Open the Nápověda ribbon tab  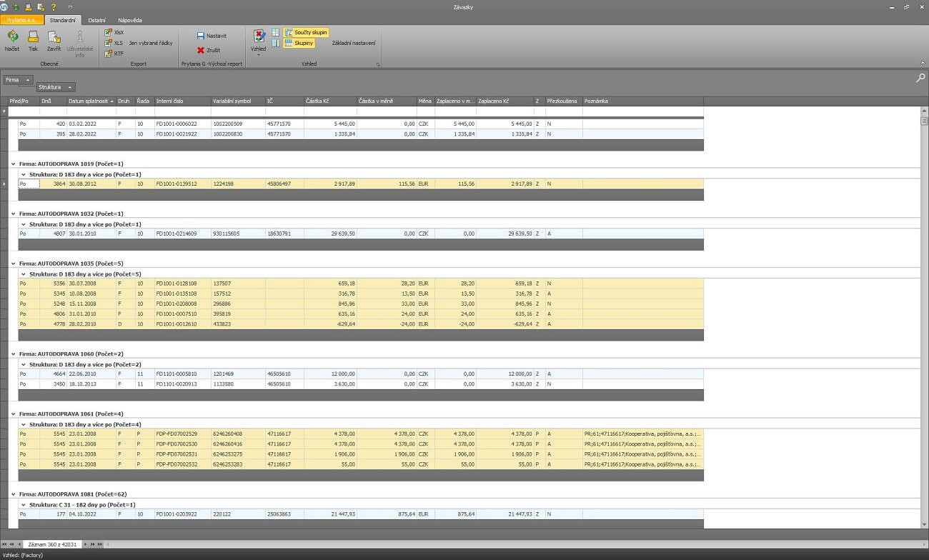pos(130,20)
